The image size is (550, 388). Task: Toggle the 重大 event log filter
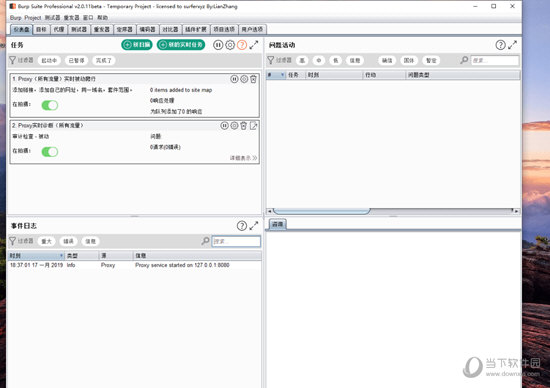pos(46,241)
